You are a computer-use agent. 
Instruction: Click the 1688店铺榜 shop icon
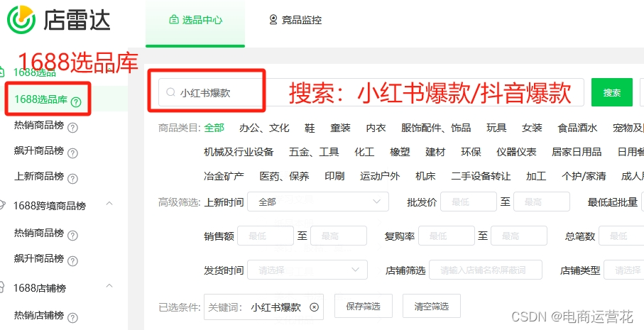[x=2, y=287]
